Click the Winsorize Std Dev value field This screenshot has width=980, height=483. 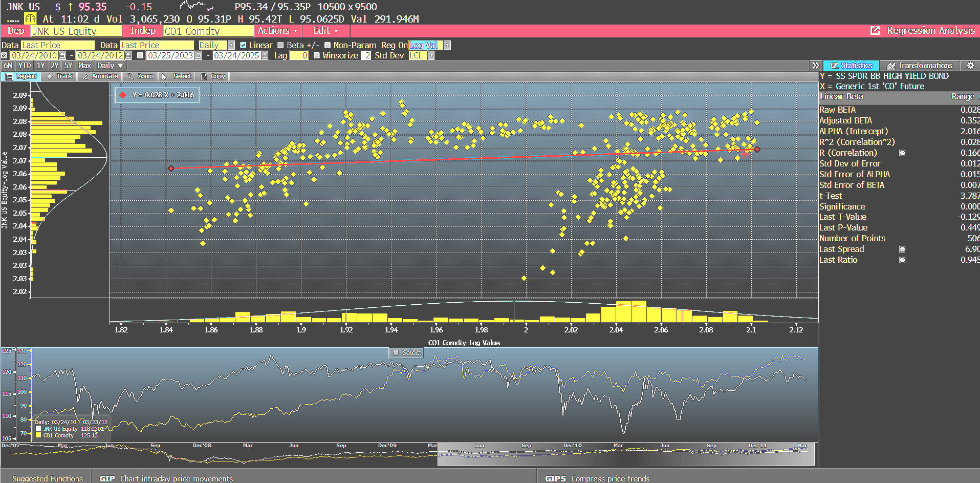366,55
